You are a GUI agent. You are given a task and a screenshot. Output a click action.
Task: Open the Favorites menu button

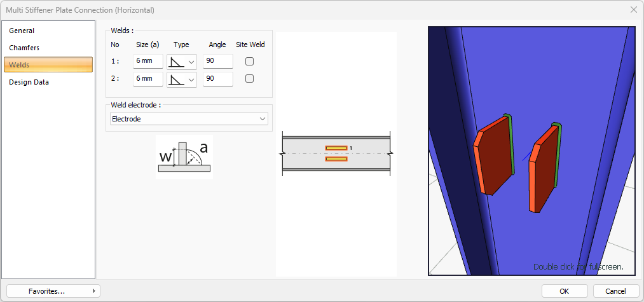(x=53, y=291)
